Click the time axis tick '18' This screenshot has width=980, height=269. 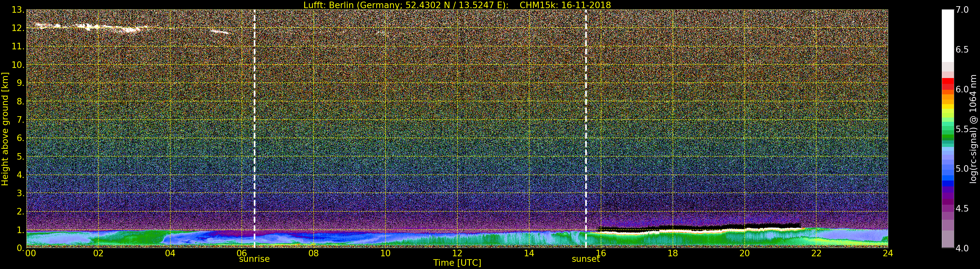[673, 253]
